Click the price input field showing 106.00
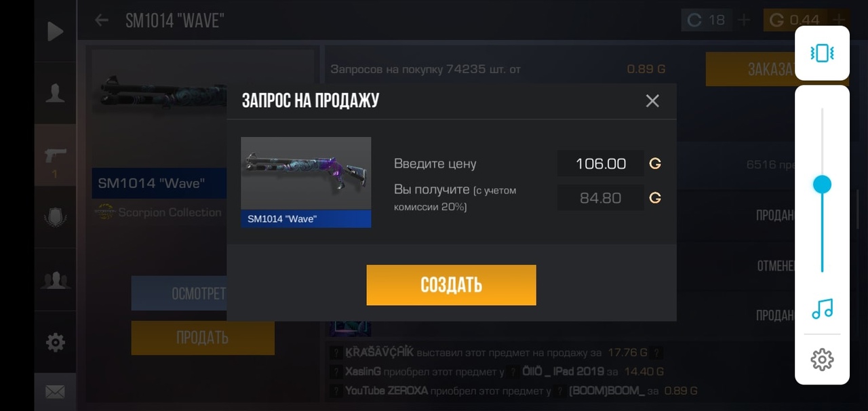Image resolution: width=868 pixels, height=411 pixels. 601,163
